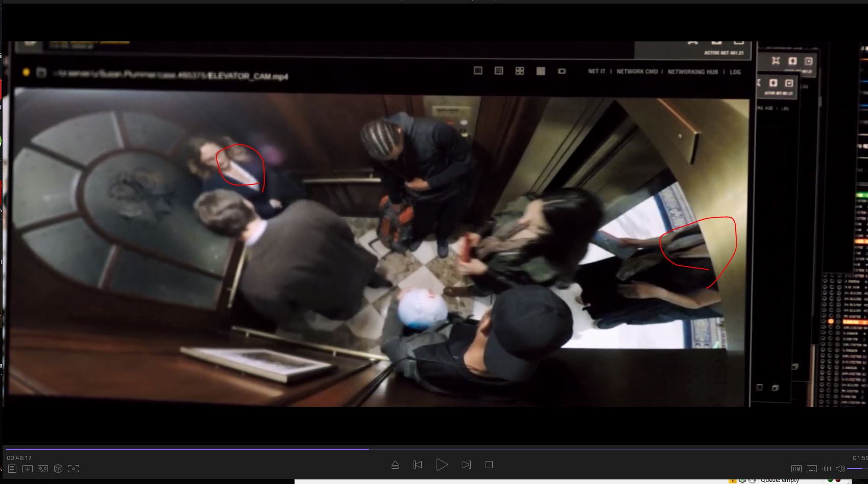Stop the video playback
This screenshot has width=868, height=484.
489,465
